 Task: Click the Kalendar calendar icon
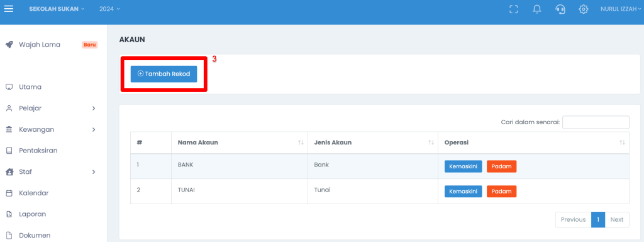9,193
